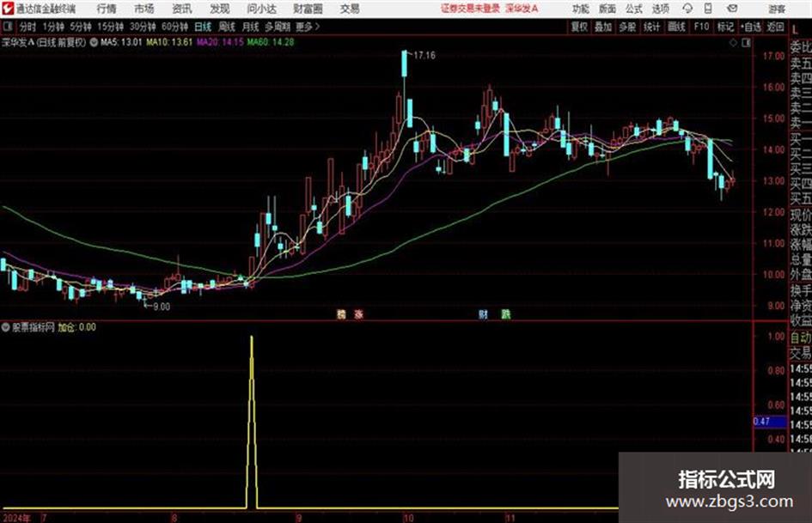Click the 画线 drawing tools button
Screen dimensions: 812x523
pos(676,27)
